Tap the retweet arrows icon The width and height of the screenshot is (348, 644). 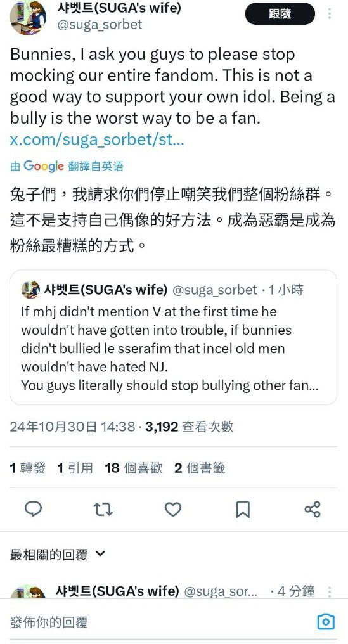point(103,509)
